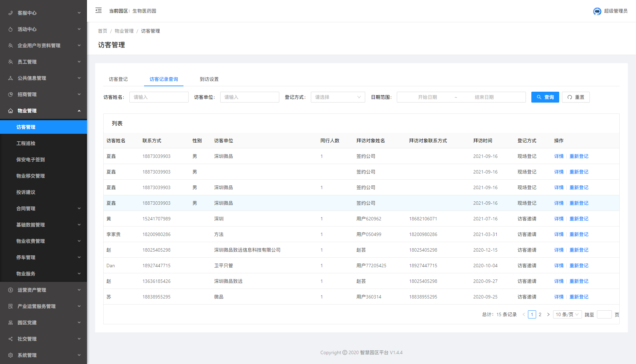636x364 pixels.
Task: Select 访客管理 in the sidebar
Action: [43, 127]
